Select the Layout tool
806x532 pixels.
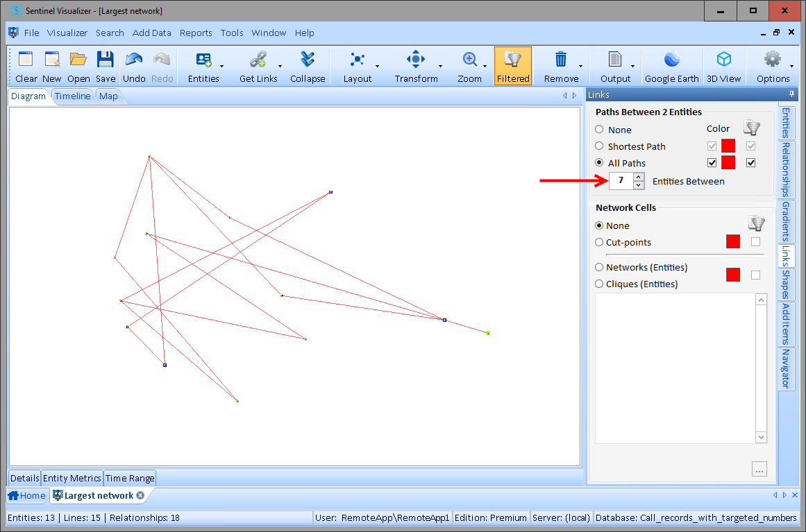pos(358,66)
